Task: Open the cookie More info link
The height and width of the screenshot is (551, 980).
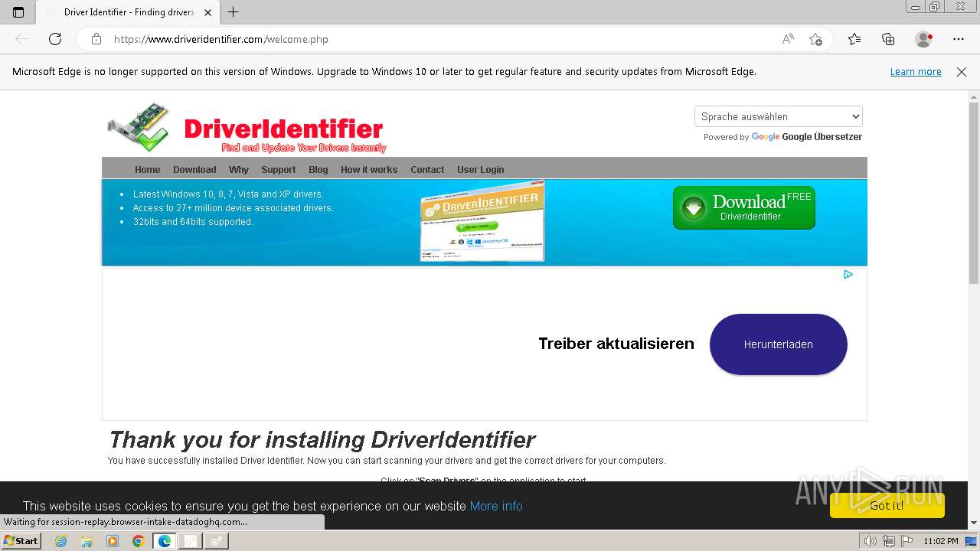Action: (496, 506)
